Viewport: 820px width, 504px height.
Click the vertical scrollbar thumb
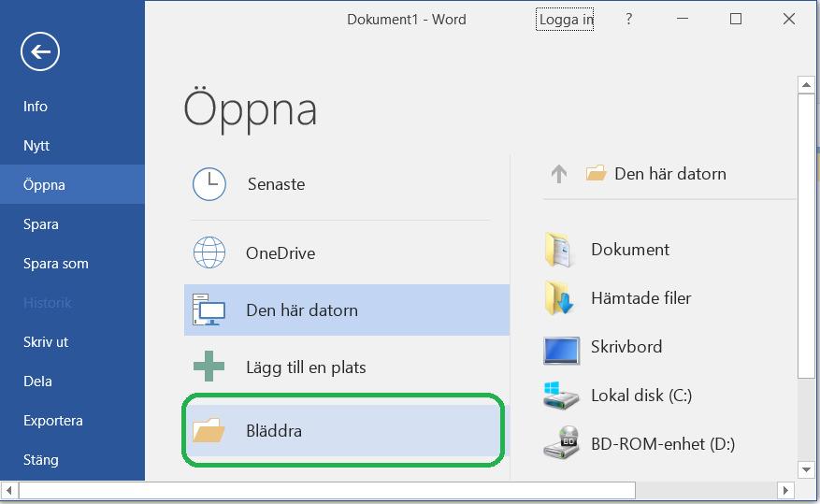coord(806,236)
